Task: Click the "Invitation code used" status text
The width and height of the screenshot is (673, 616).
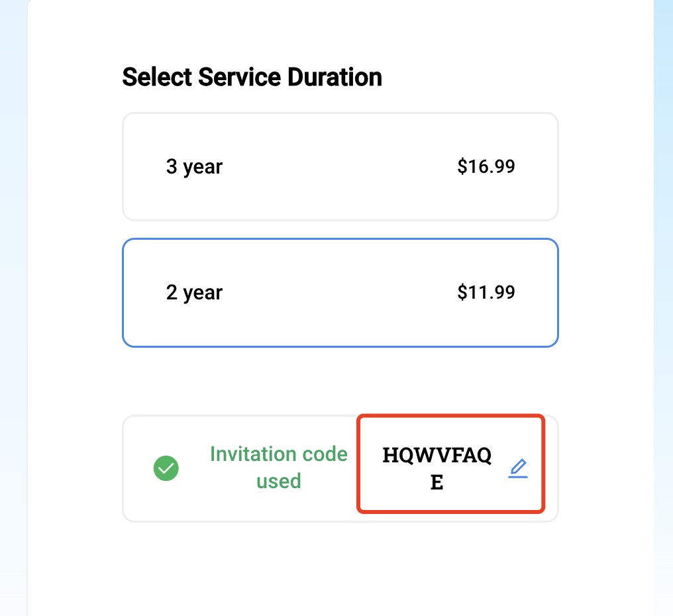Action: tap(278, 467)
